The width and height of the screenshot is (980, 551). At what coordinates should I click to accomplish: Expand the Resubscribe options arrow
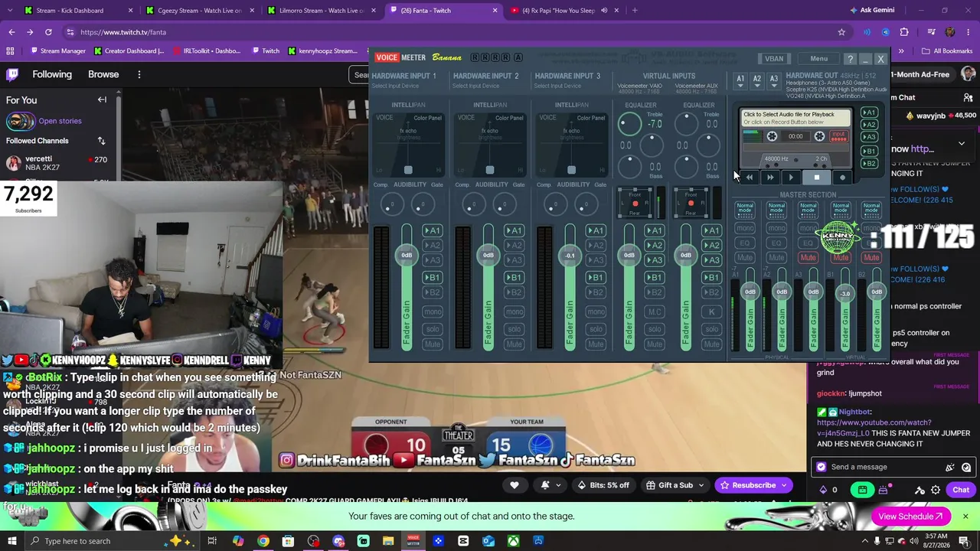point(784,485)
